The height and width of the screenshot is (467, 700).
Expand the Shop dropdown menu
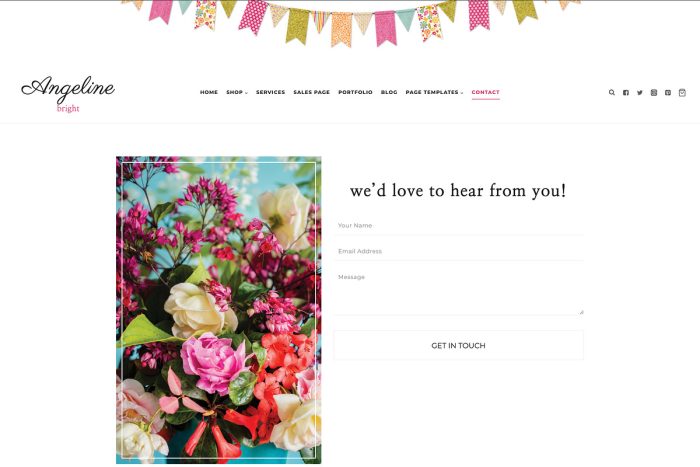coord(237,92)
